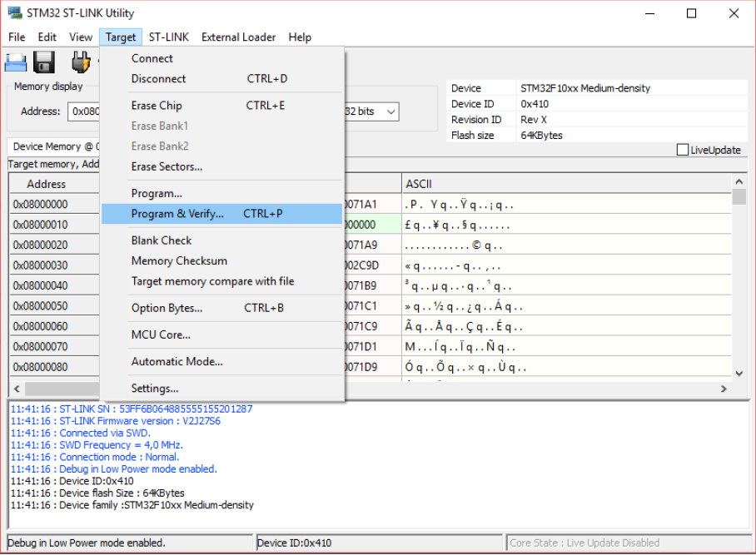Click the ST-LINK Firmware version log line
The height and width of the screenshot is (555, 756).
[x=116, y=421]
